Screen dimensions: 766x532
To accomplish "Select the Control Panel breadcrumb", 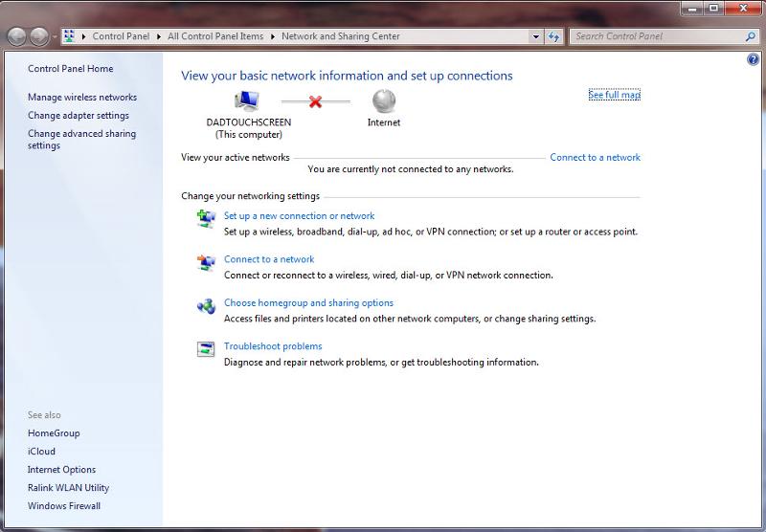I will tap(121, 36).
